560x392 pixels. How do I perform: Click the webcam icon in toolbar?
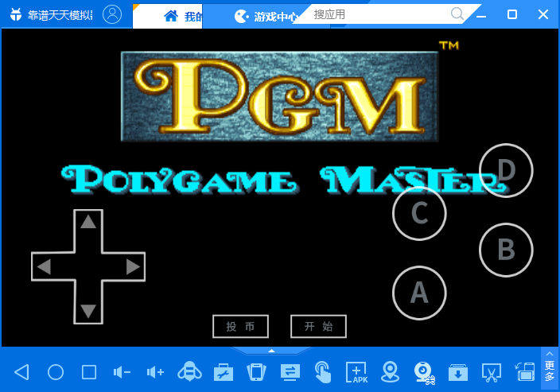click(424, 373)
